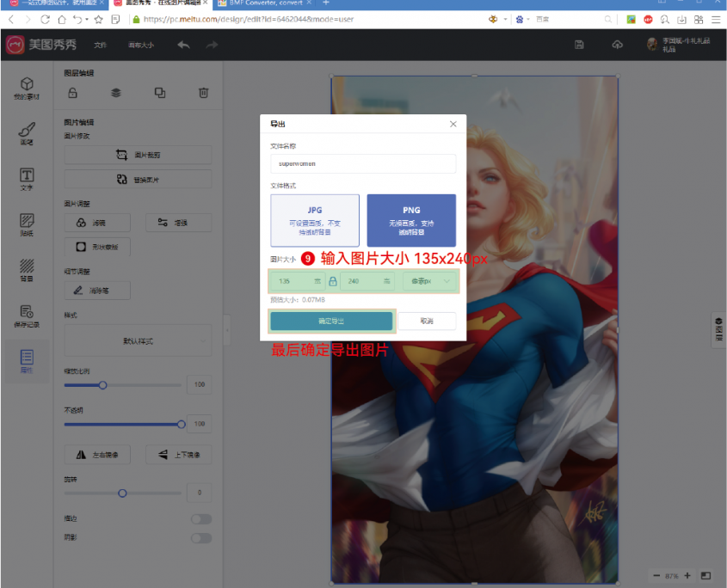Click browser bookmark star icon
The width and height of the screenshot is (727, 588).
(x=98, y=20)
